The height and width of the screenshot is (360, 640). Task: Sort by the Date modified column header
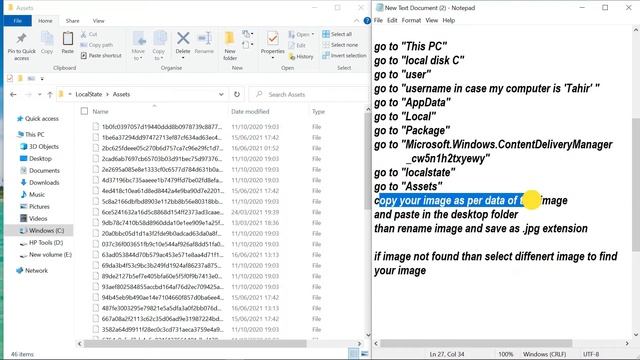click(250, 111)
